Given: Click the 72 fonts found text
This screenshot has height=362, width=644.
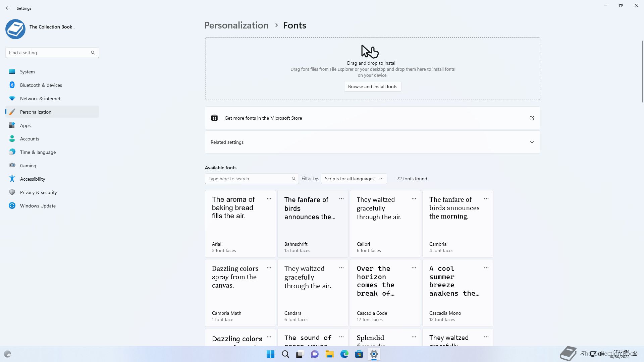Looking at the screenshot, I should (412, 179).
